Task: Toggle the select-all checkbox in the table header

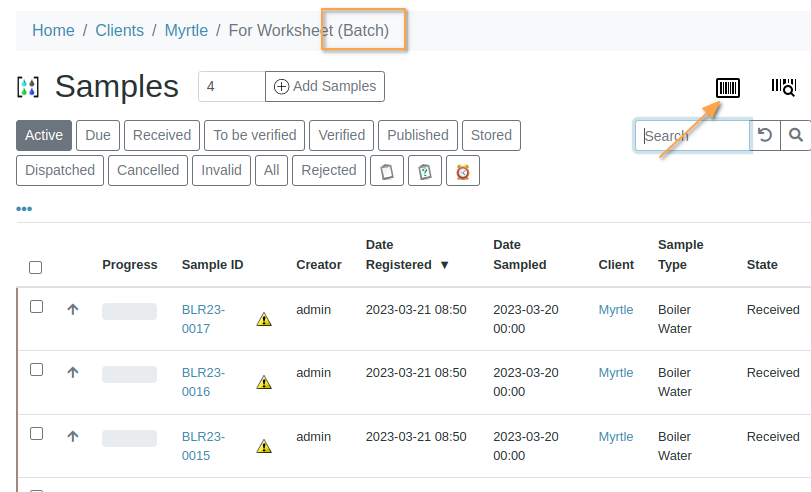Action: click(x=36, y=267)
